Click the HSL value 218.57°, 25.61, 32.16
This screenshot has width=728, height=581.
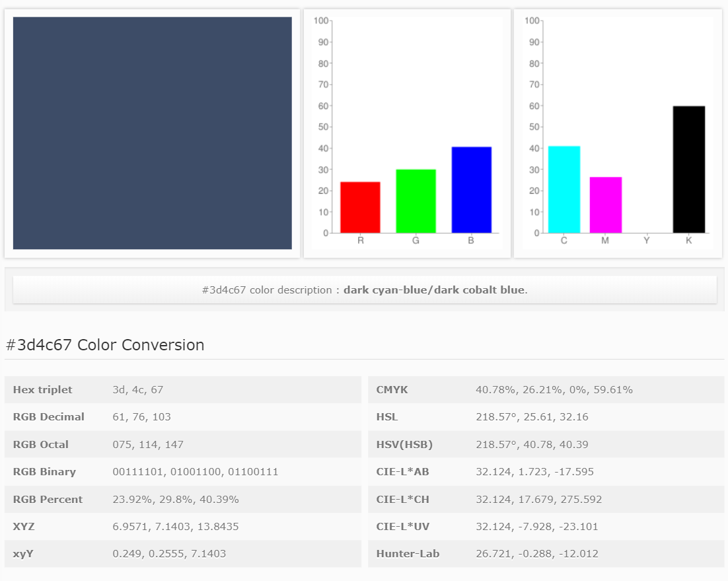532,417
